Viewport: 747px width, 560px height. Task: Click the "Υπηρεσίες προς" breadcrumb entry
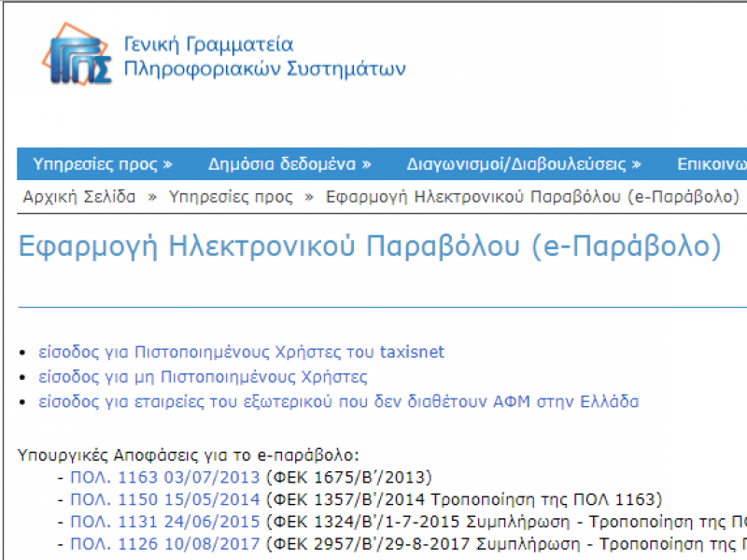[x=231, y=197]
